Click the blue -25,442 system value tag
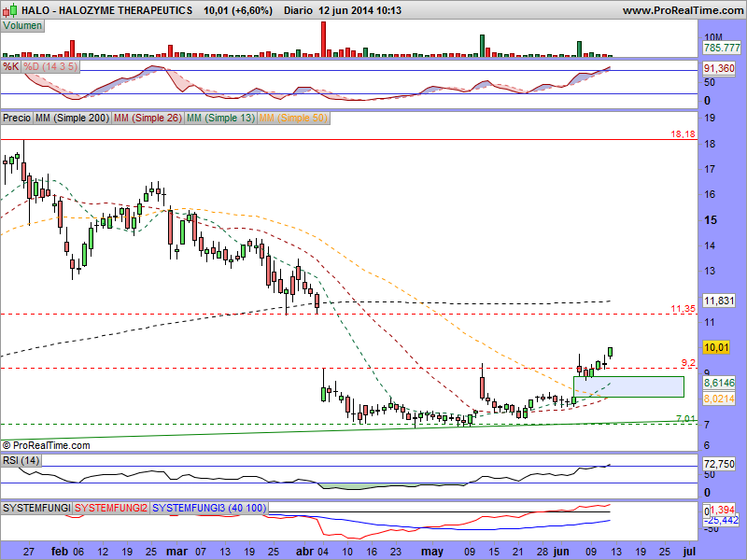This screenshot has width=747, height=560. (x=723, y=521)
